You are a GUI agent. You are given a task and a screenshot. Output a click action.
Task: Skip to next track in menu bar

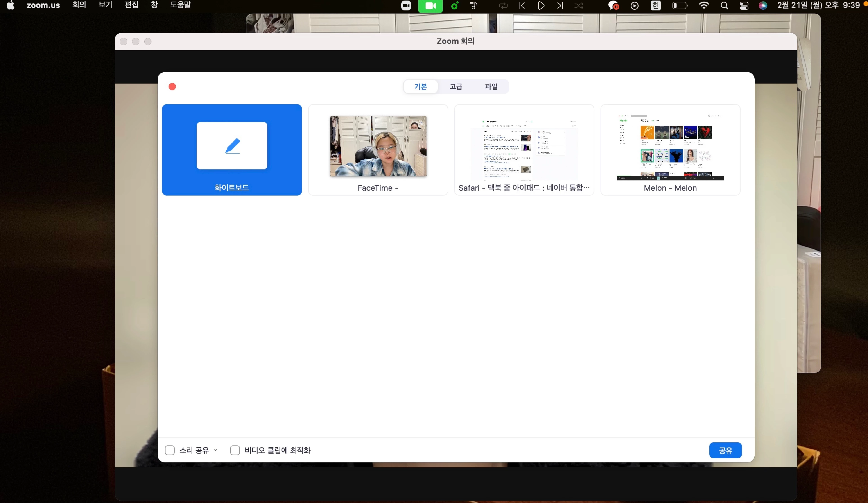coord(560,5)
